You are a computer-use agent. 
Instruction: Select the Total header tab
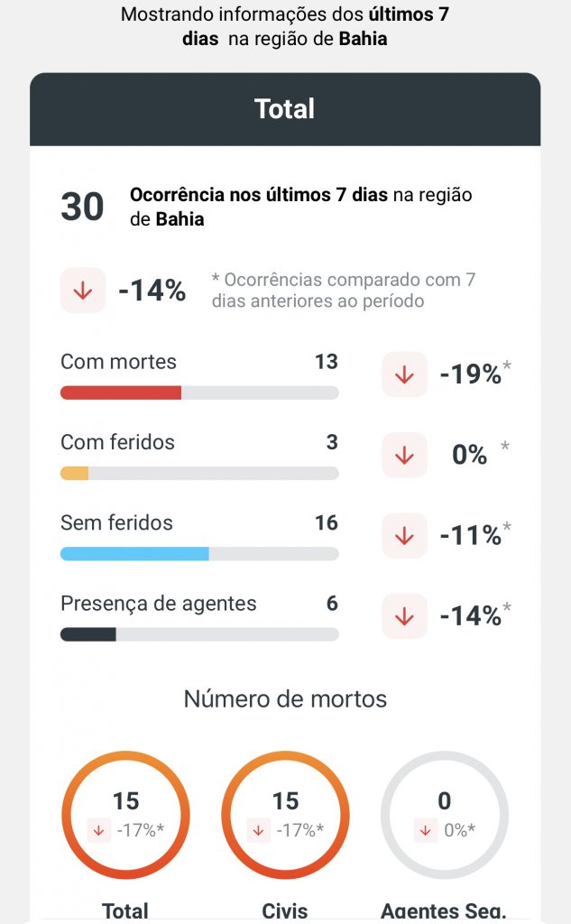coord(285,109)
